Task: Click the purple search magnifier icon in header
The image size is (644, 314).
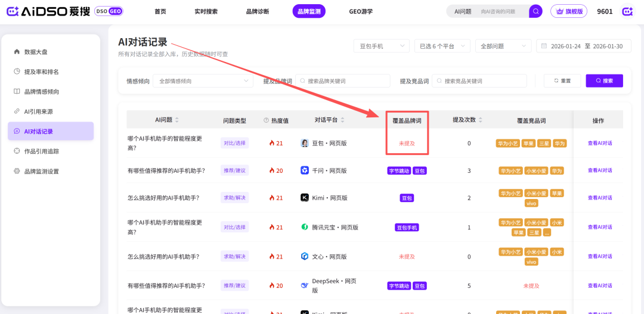Action: [535, 11]
